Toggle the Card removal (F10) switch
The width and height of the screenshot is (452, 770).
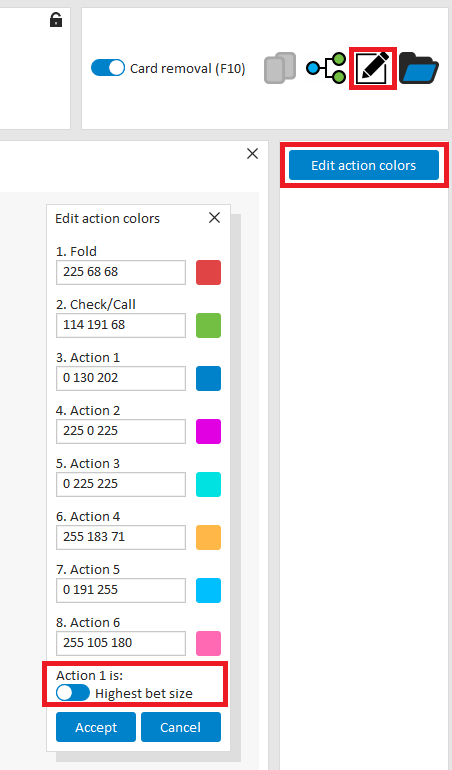(108, 68)
